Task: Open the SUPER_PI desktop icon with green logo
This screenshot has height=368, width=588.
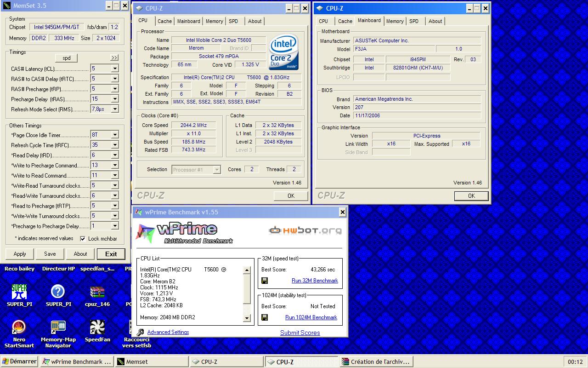Action: [19, 292]
